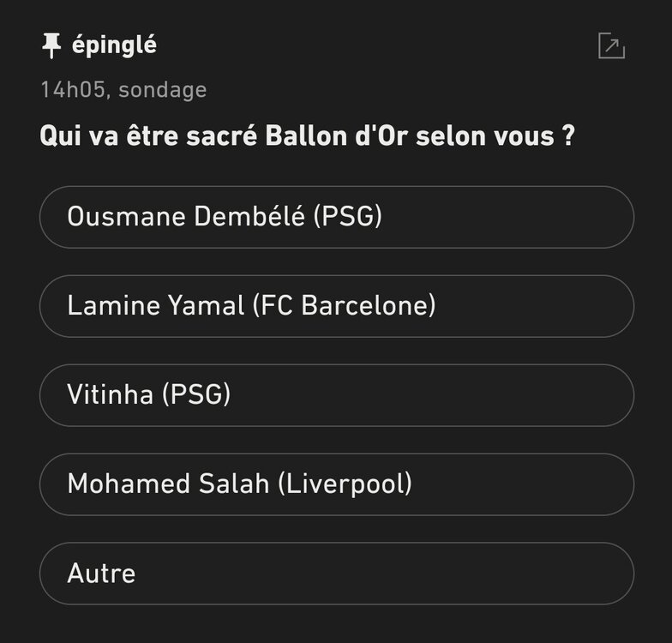
Task: Select Lamine Yamal (FC Barcelone) option
Action: tap(336, 306)
